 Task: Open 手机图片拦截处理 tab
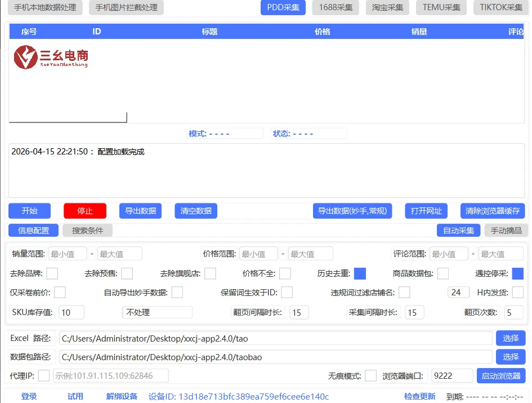coord(126,7)
